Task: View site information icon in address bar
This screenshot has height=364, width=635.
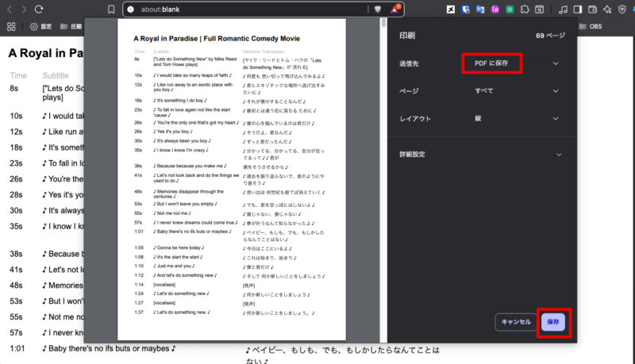Action: tap(130, 10)
